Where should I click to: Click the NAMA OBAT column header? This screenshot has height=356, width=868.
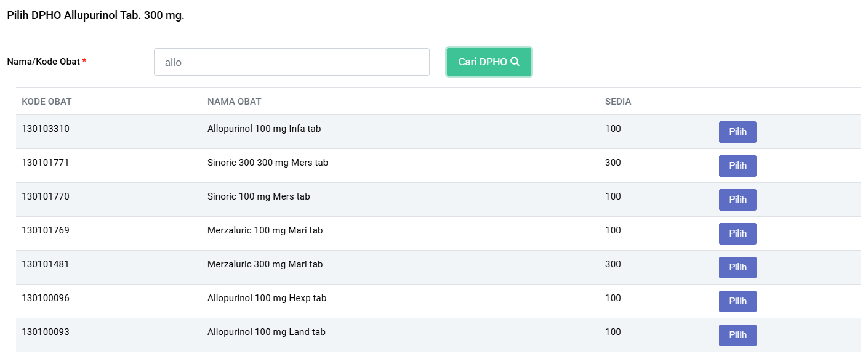pos(234,102)
